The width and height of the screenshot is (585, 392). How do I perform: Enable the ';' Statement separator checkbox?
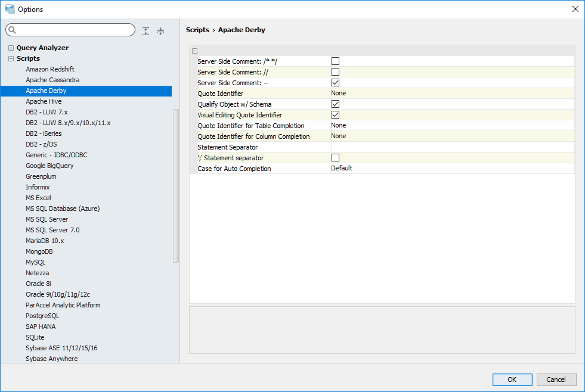tap(335, 157)
